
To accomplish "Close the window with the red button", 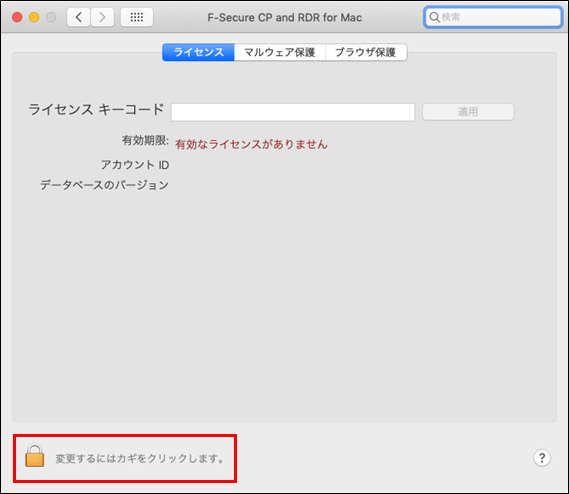I will [17, 17].
